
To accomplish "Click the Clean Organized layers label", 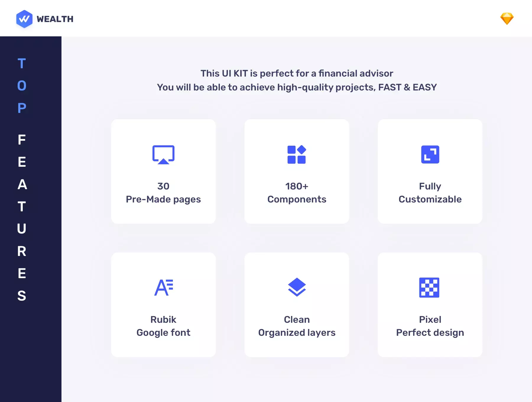I will click(297, 326).
